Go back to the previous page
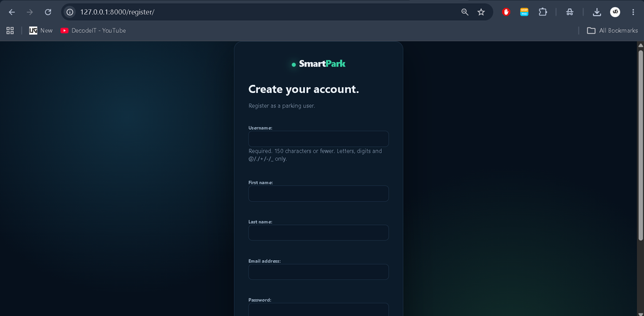The height and width of the screenshot is (316, 644). pos(12,13)
